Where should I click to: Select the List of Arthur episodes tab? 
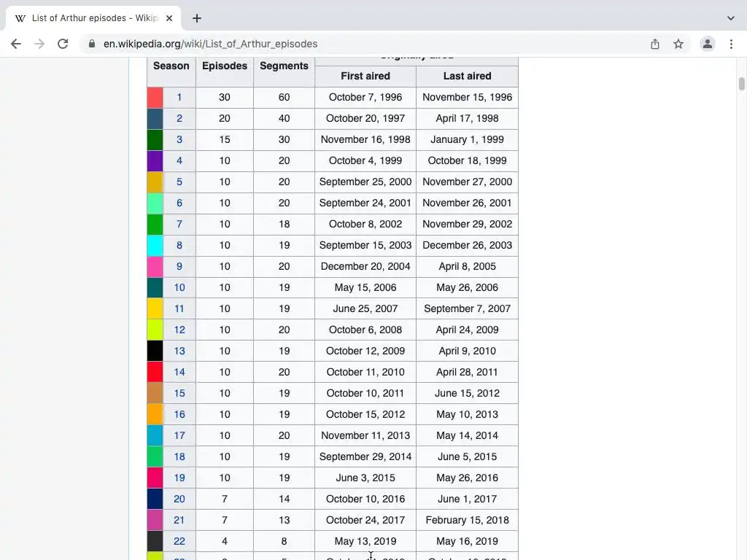point(93,18)
